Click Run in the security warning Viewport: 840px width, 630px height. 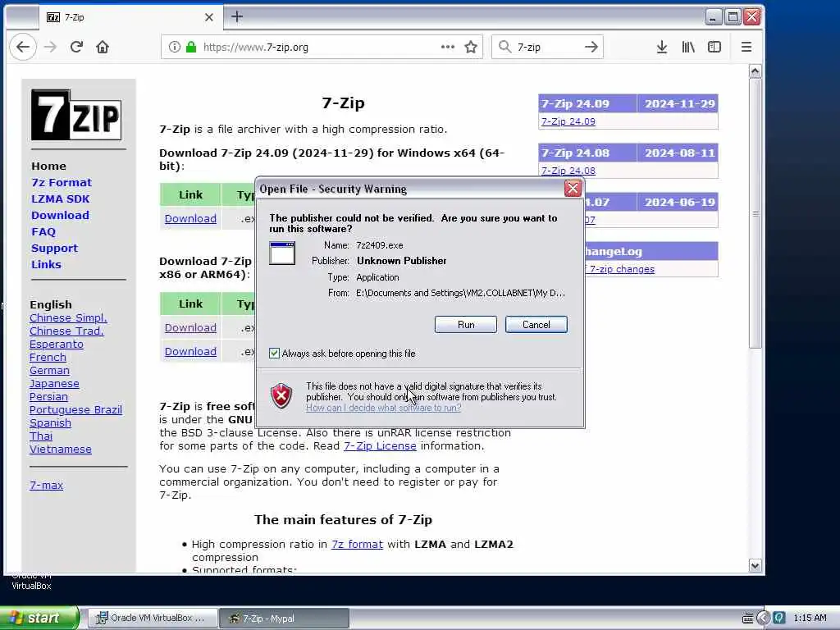tap(466, 325)
